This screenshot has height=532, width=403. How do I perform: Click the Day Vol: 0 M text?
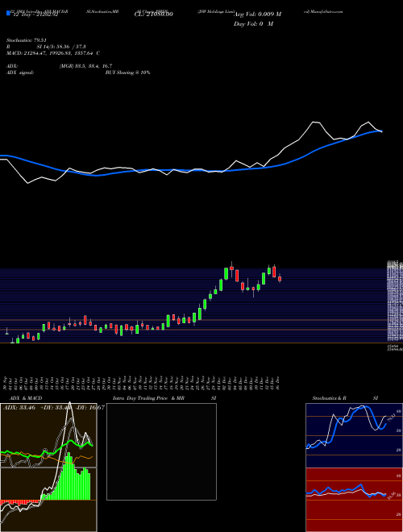coord(253,23)
